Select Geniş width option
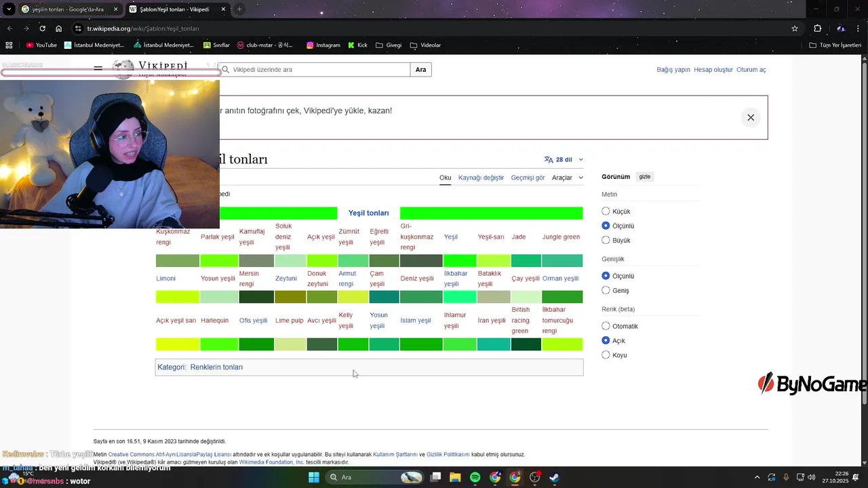This screenshot has width=868, height=488. 606,290
